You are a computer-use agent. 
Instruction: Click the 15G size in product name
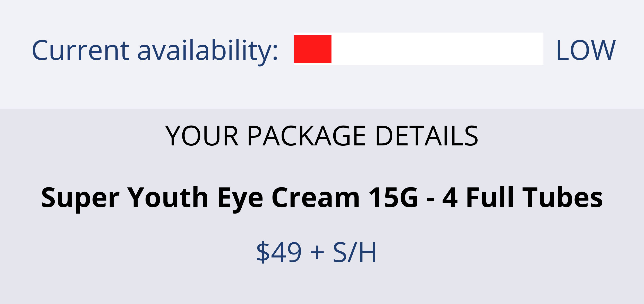[393, 197]
